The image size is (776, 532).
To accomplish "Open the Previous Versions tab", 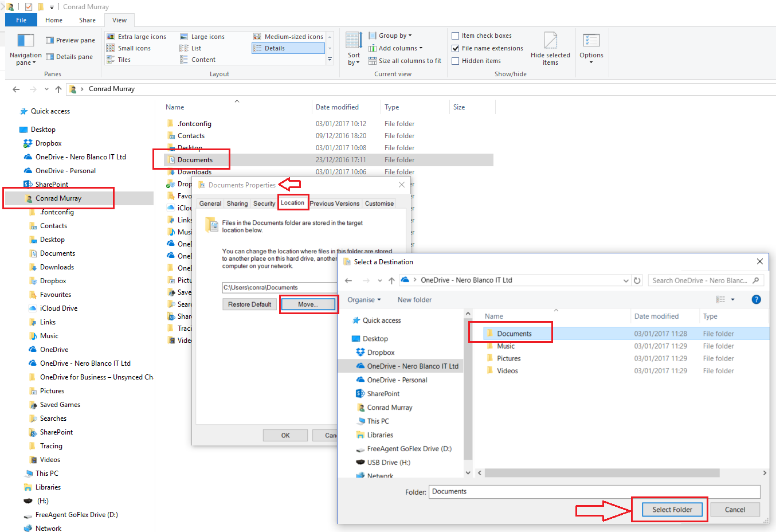I will pyautogui.click(x=335, y=204).
